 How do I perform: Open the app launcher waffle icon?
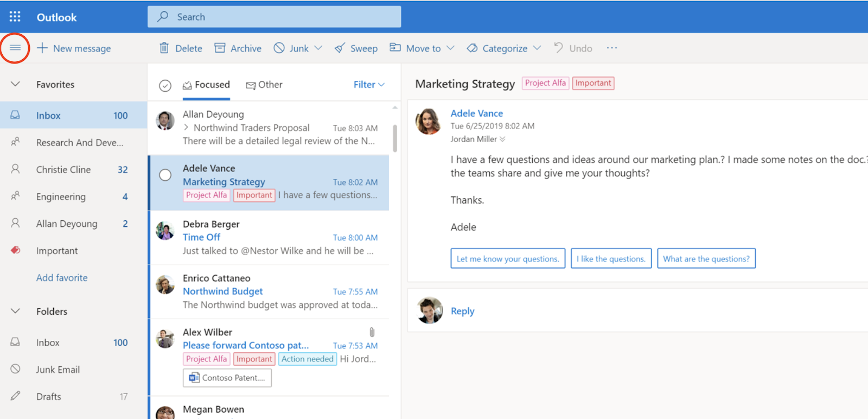coord(15,17)
